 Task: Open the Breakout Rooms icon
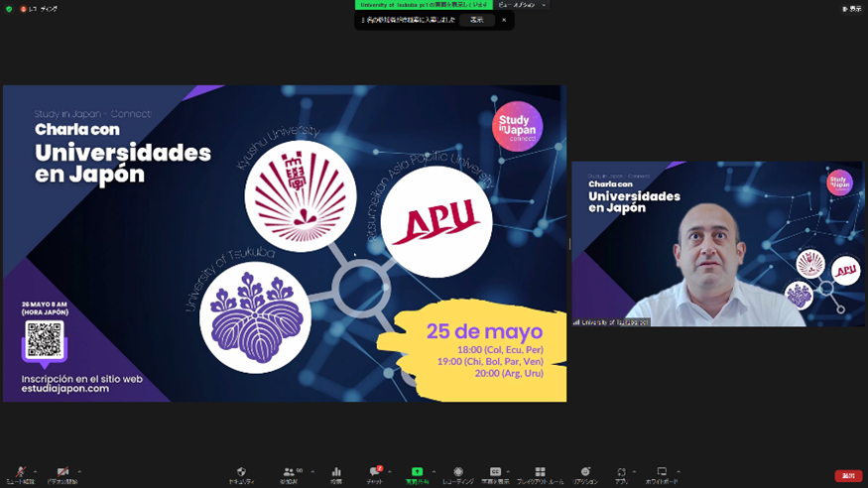[x=540, y=472]
